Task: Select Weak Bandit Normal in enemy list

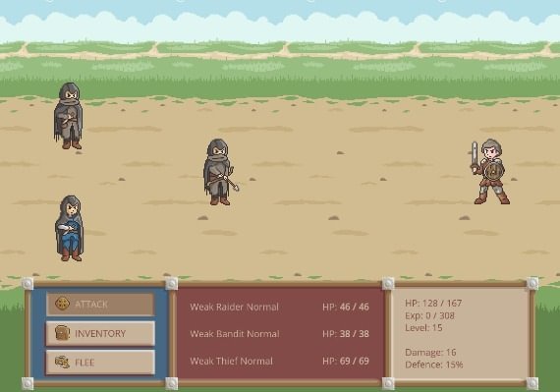Action: click(235, 334)
